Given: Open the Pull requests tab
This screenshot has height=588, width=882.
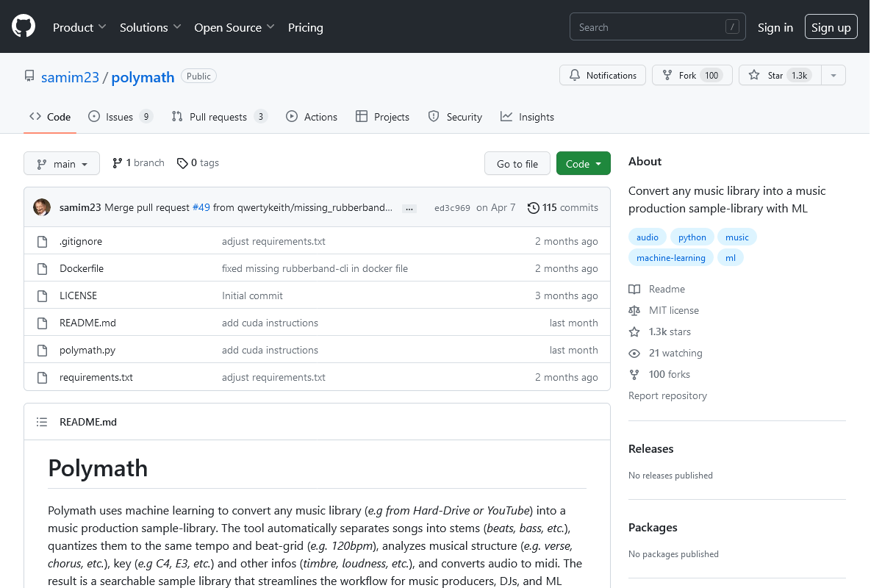Looking at the screenshot, I should [218, 117].
